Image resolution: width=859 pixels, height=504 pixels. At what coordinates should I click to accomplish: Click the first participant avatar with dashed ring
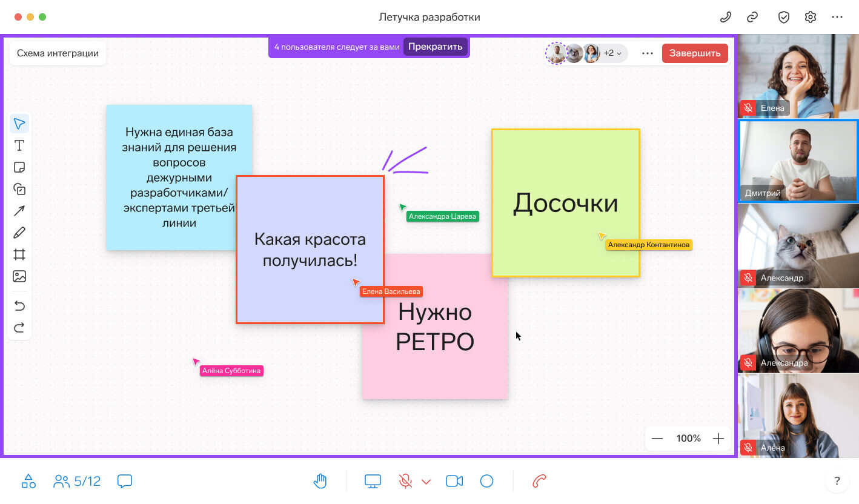(556, 53)
